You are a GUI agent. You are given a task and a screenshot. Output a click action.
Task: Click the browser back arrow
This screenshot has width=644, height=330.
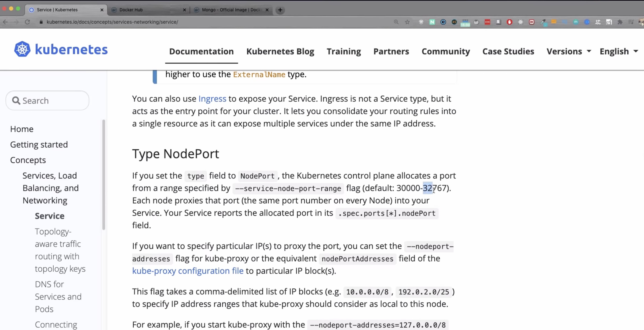pyautogui.click(x=5, y=22)
